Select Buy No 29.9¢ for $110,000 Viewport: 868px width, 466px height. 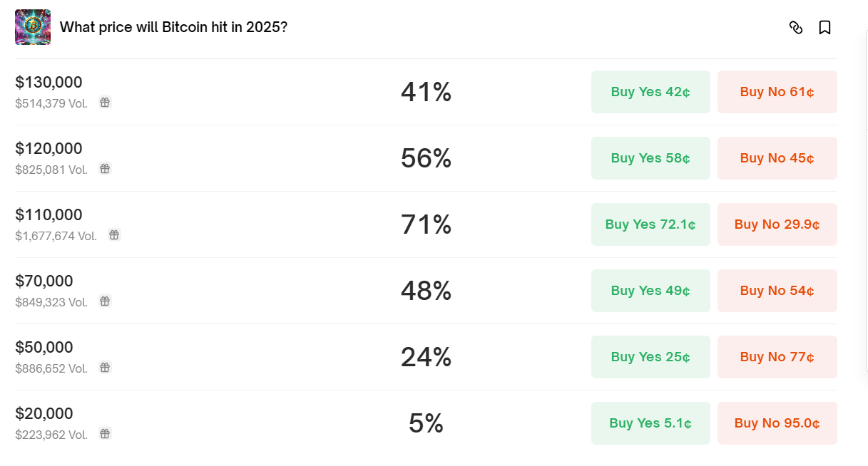[x=777, y=224]
